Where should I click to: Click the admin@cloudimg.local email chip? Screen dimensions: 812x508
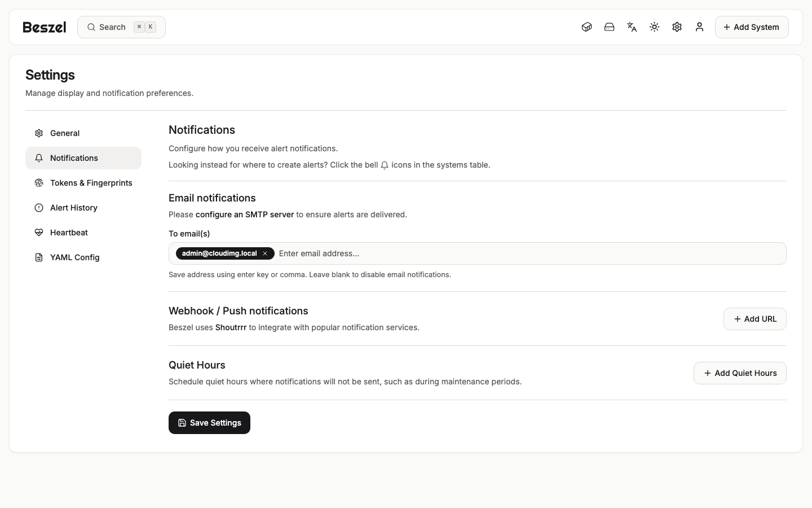click(225, 253)
